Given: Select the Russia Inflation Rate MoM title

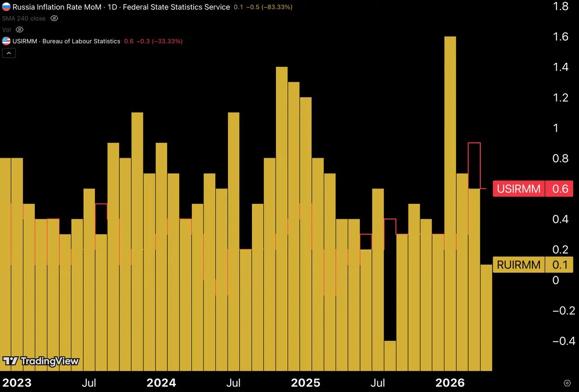Looking at the screenshot, I should tap(57, 7).
